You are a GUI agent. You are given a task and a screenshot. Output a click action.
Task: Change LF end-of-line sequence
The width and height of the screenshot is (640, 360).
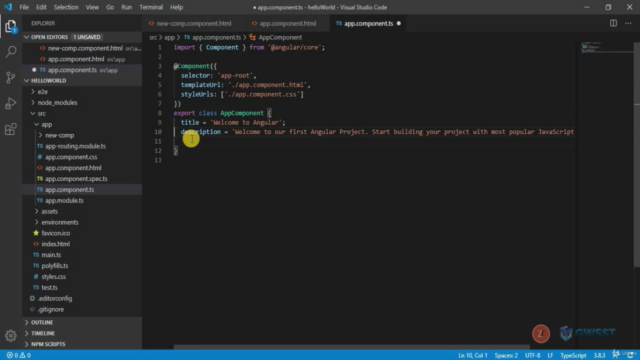coord(550,355)
